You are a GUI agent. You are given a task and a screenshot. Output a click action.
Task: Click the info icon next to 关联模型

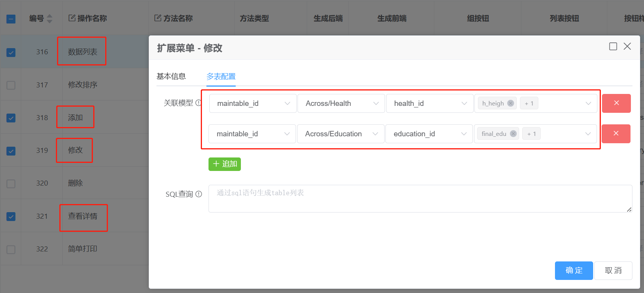pyautogui.click(x=198, y=103)
